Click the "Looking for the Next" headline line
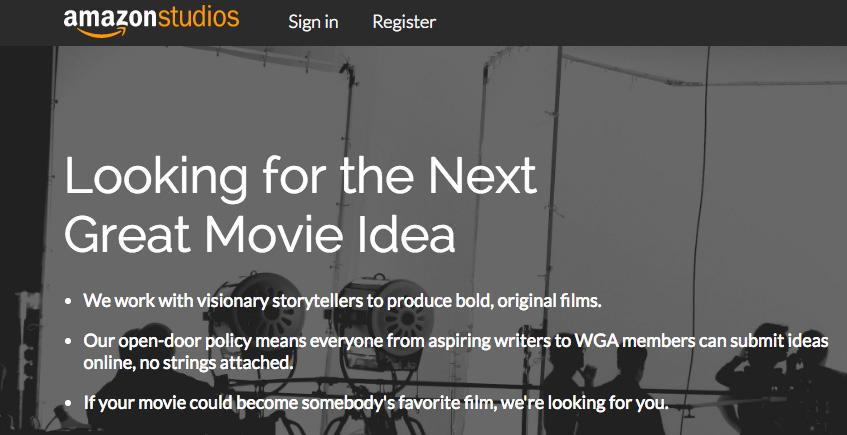The width and height of the screenshot is (847, 435). pyautogui.click(x=300, y=177)
